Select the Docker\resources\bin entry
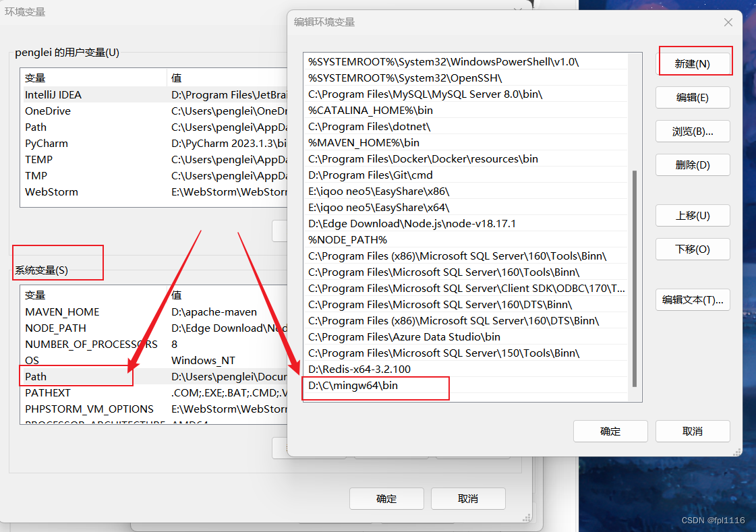 pos(466,159)
